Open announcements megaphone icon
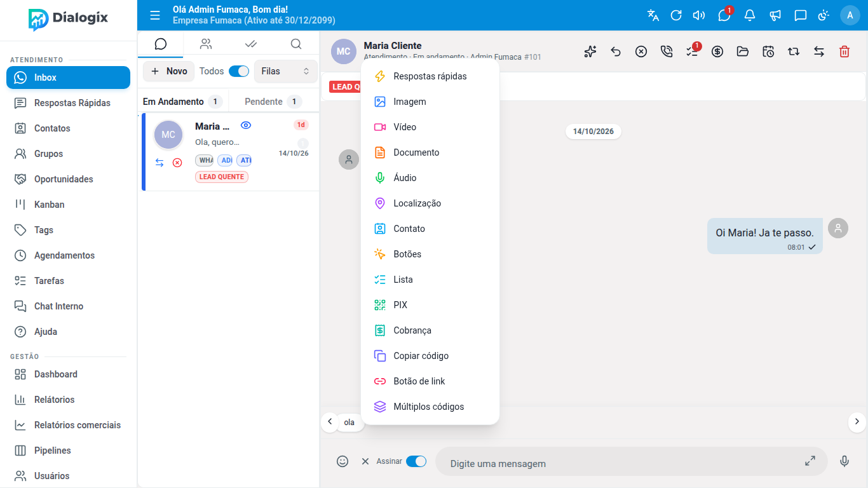This screenshot has height=488, width=868. [x=775, y=15]
